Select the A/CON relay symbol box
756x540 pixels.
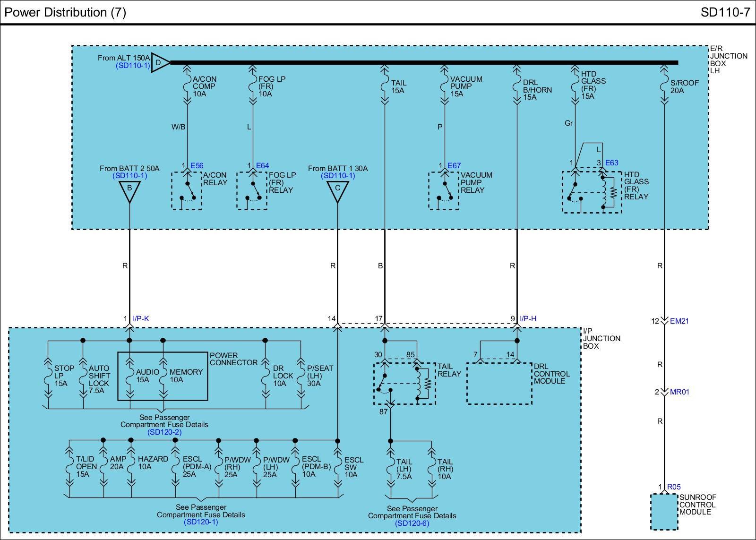[x=187, y=191]
